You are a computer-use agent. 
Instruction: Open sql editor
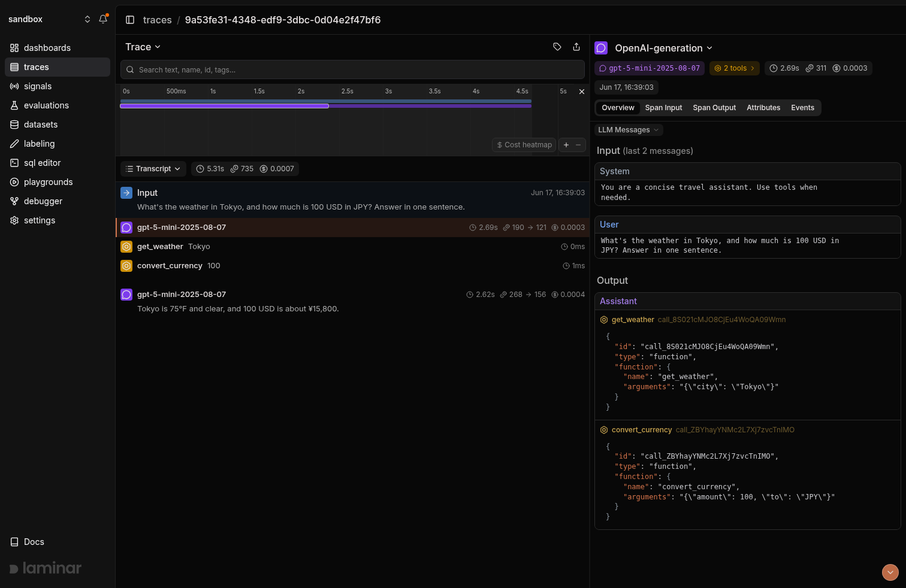pos(58,163)
